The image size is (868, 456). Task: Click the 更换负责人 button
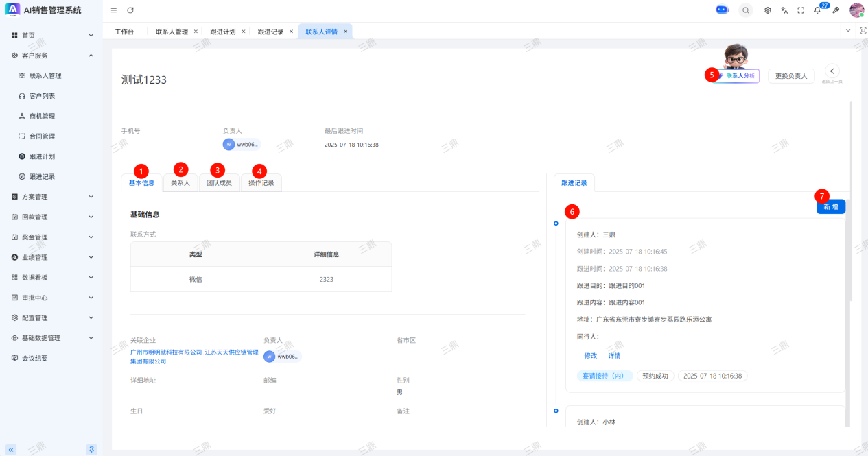tap(791, 76)
